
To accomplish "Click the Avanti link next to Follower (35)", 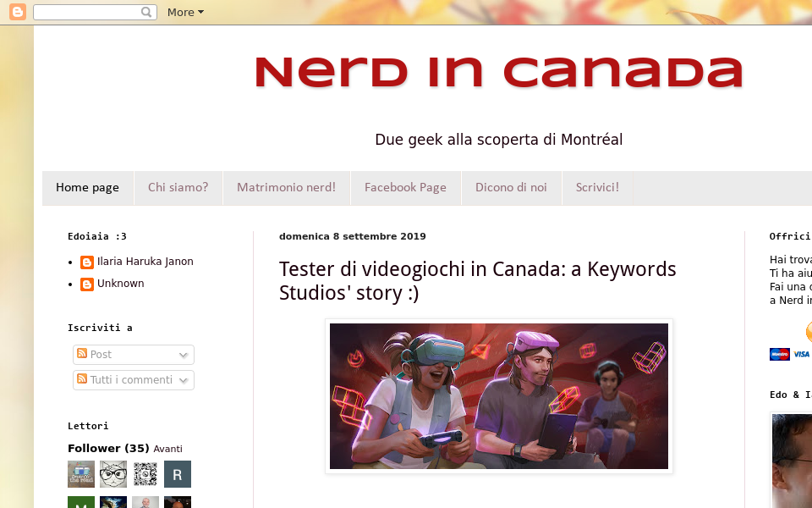I will (167, 449).
